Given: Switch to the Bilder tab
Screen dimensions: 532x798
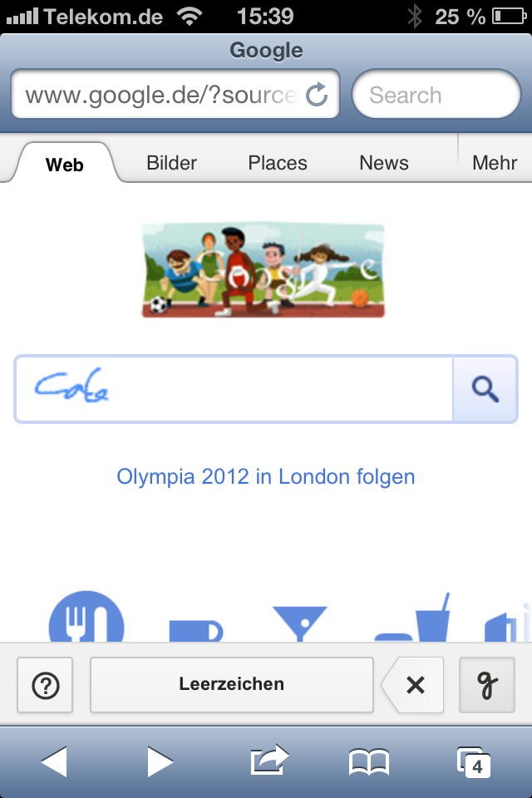Looking at the screenshot, I should click(171, 163).
